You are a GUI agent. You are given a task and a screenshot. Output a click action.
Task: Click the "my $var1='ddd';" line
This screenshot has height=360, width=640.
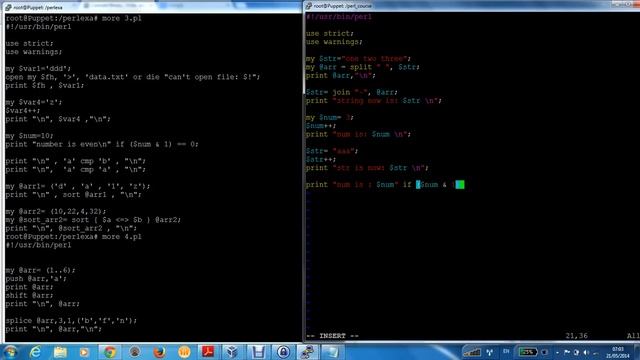pyautogui.click(x=38, y=69)
